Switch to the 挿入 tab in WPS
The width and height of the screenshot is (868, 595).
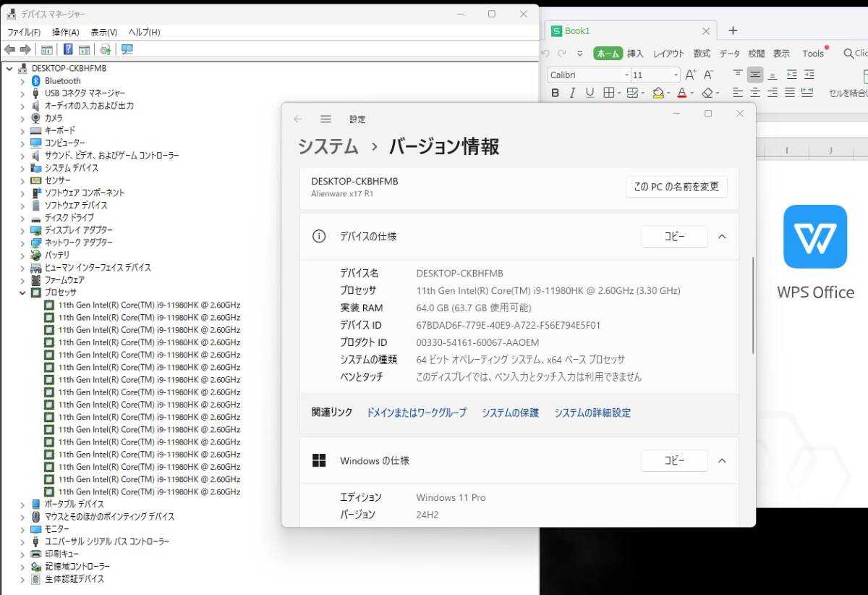[x=635, y=54]
